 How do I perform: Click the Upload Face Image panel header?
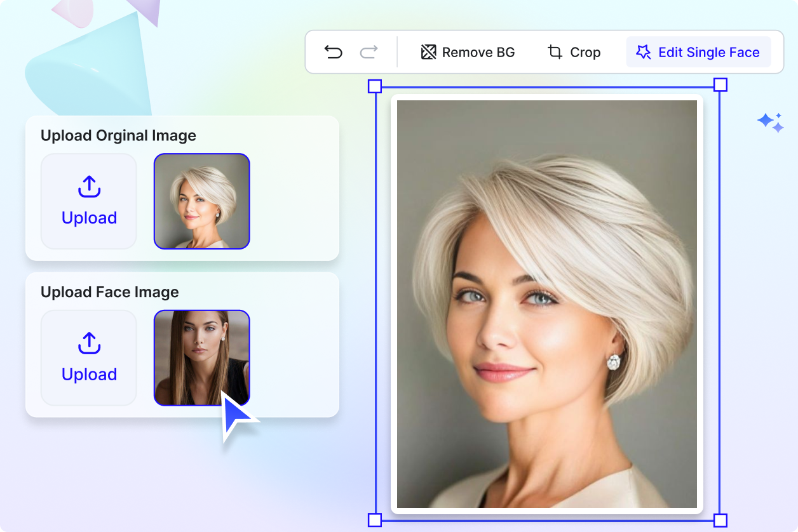click(x=109, y=292)
